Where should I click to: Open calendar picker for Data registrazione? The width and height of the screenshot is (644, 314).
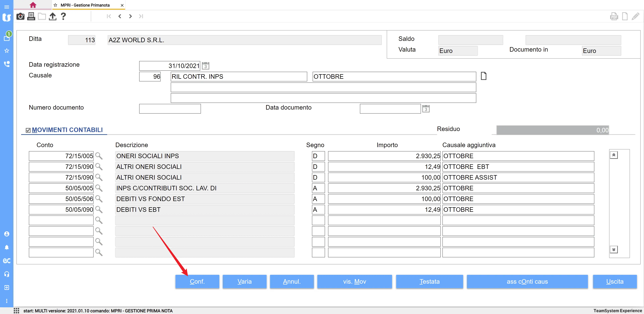205,66
